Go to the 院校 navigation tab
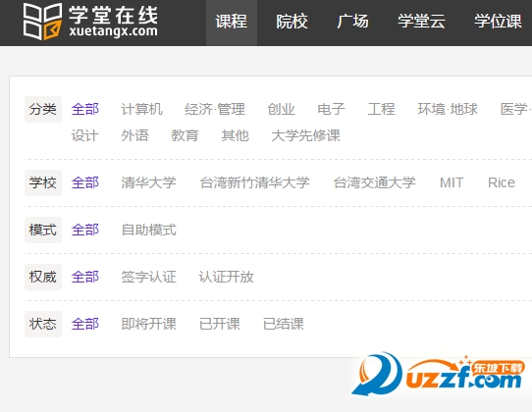This screenshot has height=412, width=532. click(x=292, y=22)
